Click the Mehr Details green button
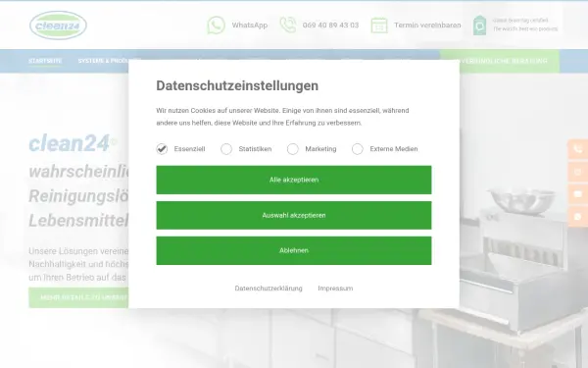Image resolution: width=588 pixels, height=368 pixels. click(x=78, y=297)
